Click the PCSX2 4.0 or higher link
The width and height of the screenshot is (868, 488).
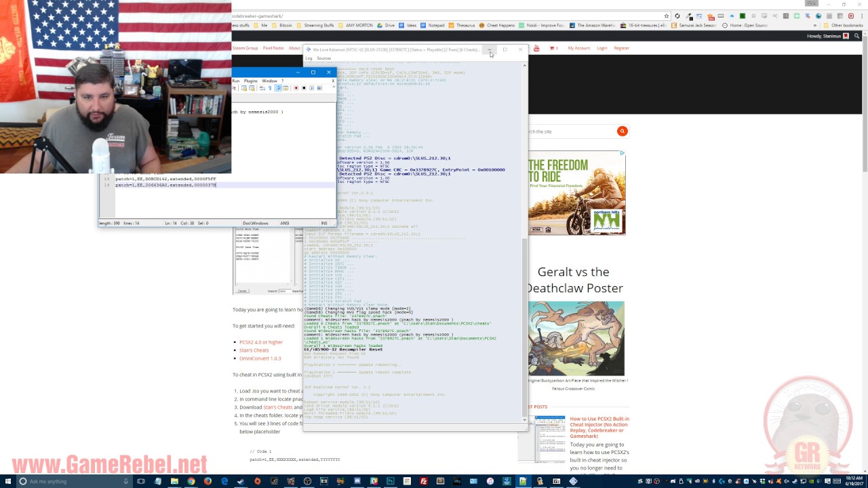[x=261, y=342]
